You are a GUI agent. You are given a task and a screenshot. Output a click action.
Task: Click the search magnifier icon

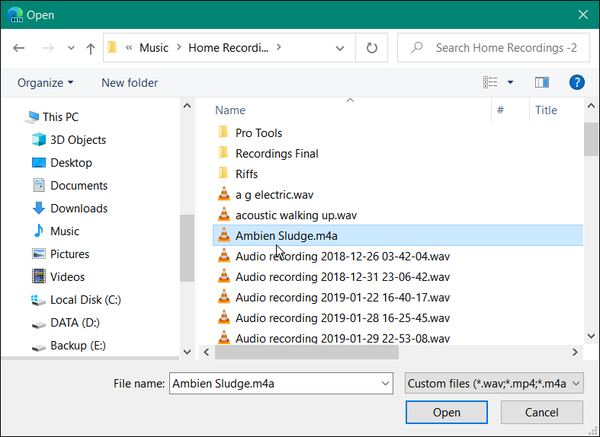point(417,47)
